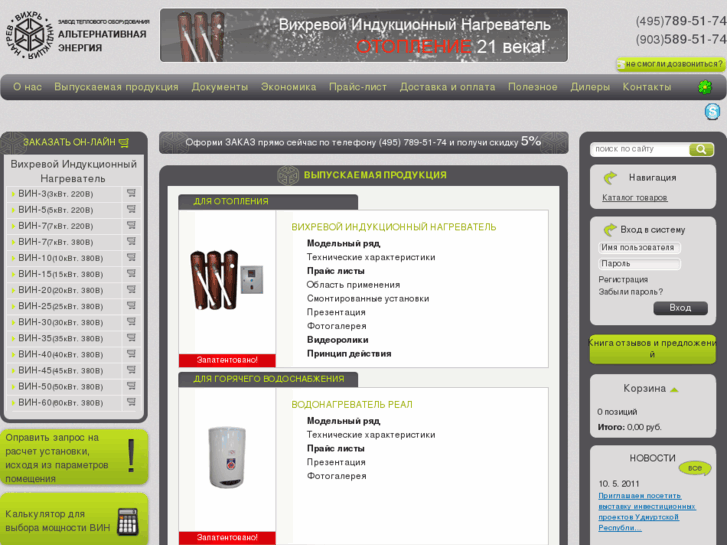This screenshot has width=727, height=545.
Task: Click the Регистрация link
Action: click(x=623, y=280)
